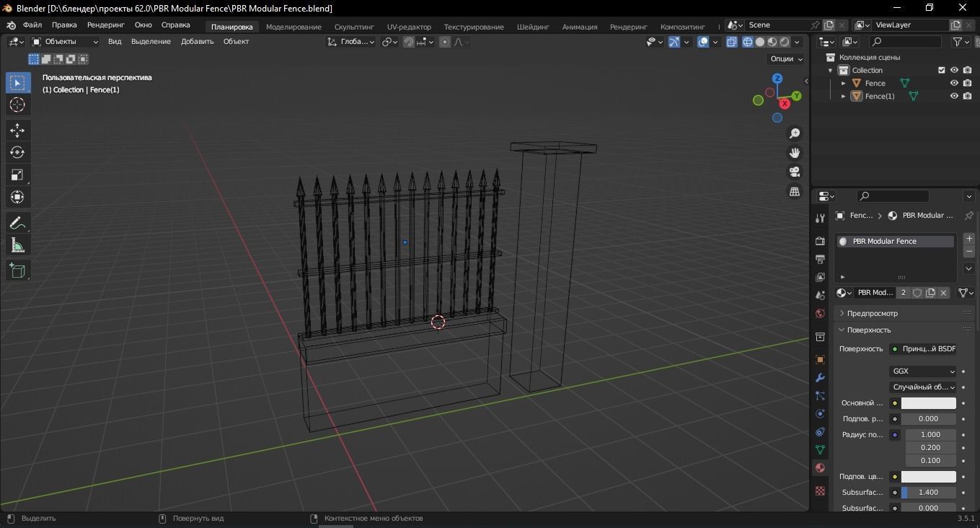This screenshot has height=528, width=980.
Task: Open the Object Constraints properties tab
Action: tap(820, 432)
